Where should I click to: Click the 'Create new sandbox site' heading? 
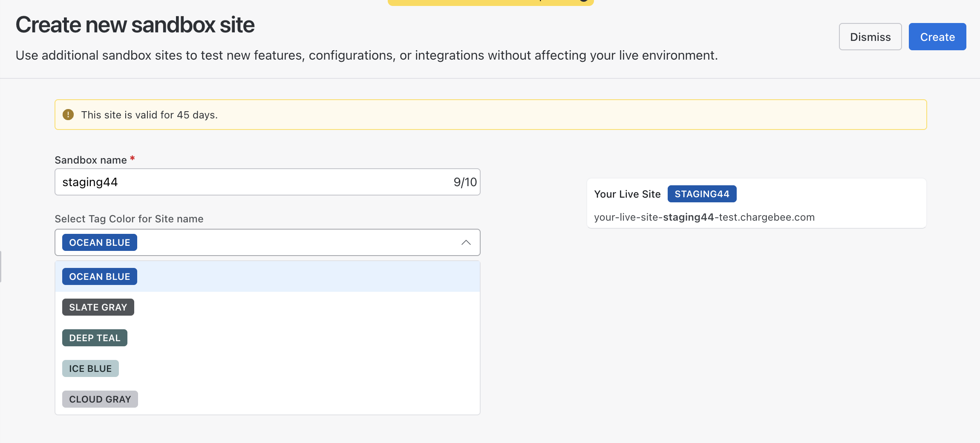135,25
